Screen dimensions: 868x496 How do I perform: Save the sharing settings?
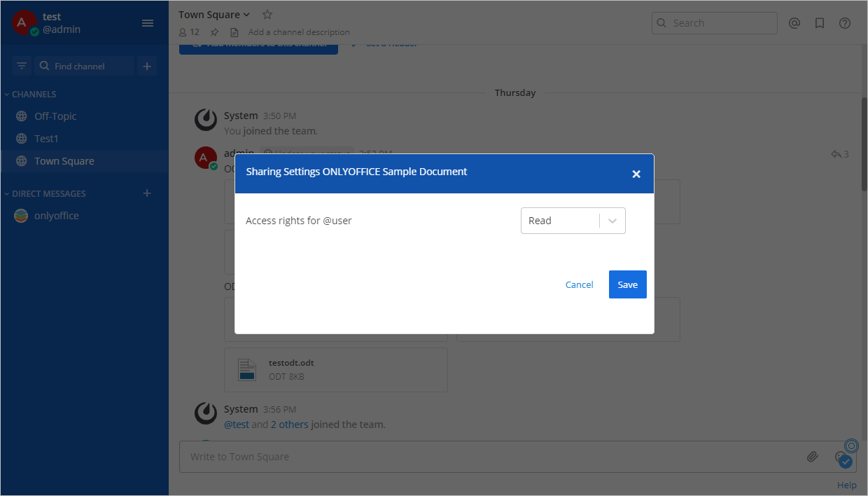(627, 284)
